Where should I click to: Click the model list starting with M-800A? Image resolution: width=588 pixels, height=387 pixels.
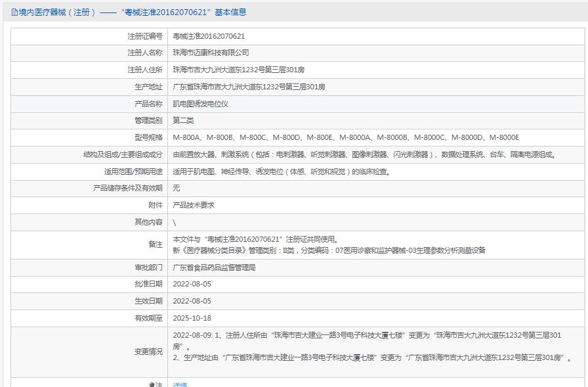point(345,137)
